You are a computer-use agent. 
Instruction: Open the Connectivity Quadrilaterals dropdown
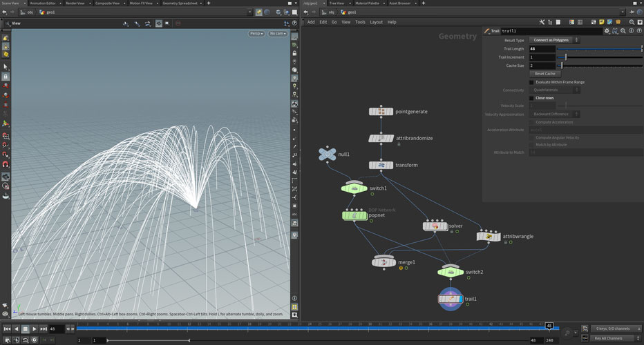click(554, 90)
